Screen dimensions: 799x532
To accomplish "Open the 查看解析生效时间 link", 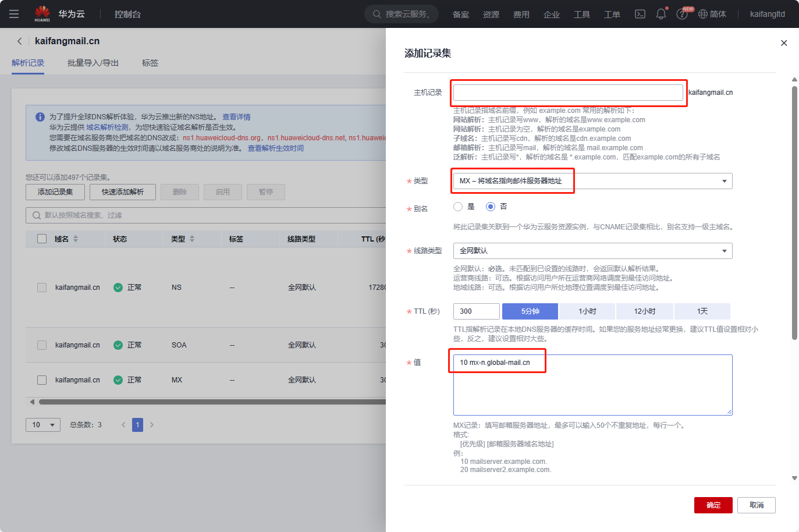I will coord(276,148).
